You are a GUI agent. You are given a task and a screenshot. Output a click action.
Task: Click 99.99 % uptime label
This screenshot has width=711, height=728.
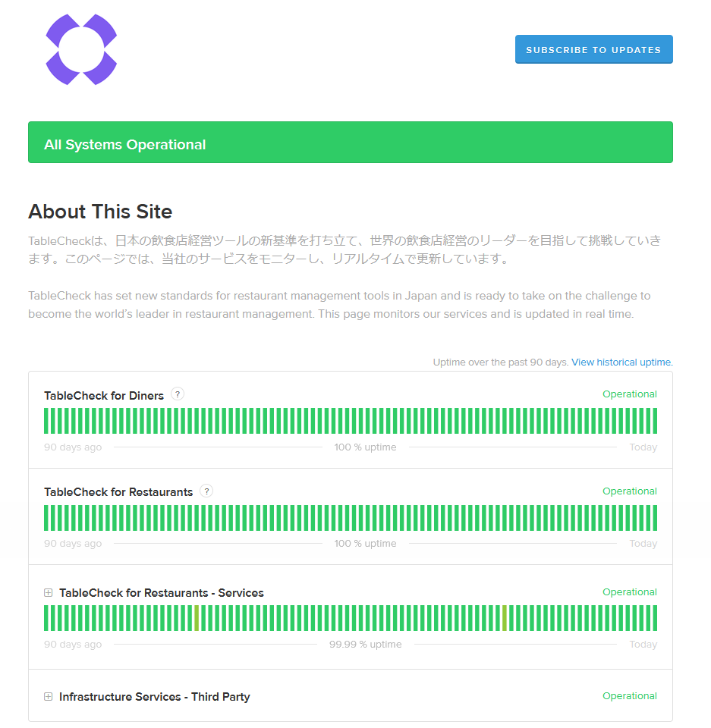(365, 645)
